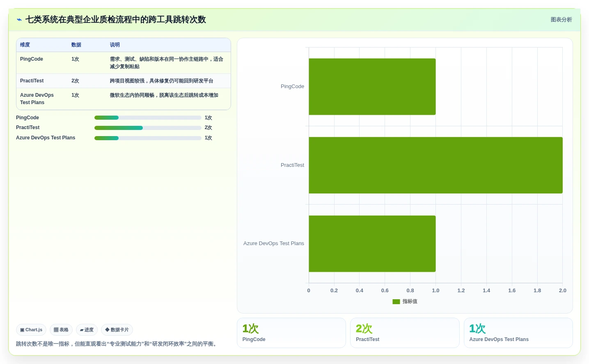
Task: Click the PingCode label in the progress list
Action: pyautogui.click(x=28, y=118)
